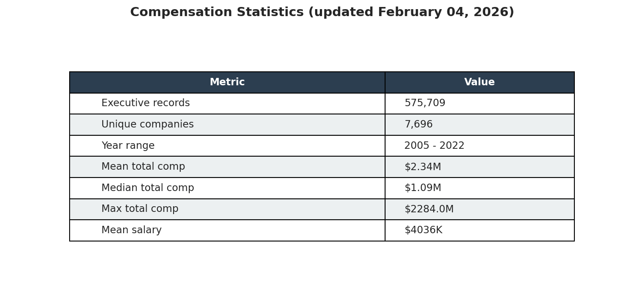
Task: Select the $2284.0M value cell
Action: pos(429,209)
